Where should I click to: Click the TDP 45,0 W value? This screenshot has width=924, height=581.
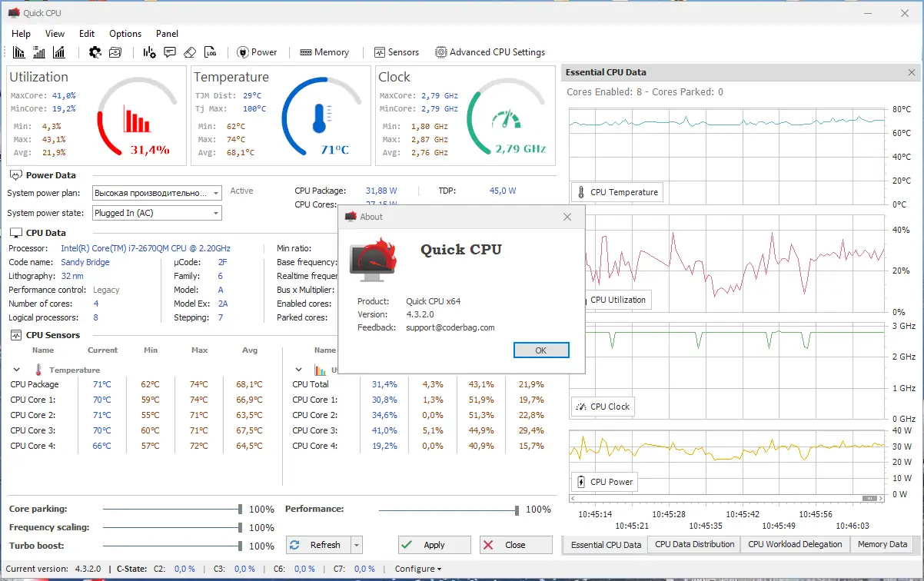[x=503, y=191]
